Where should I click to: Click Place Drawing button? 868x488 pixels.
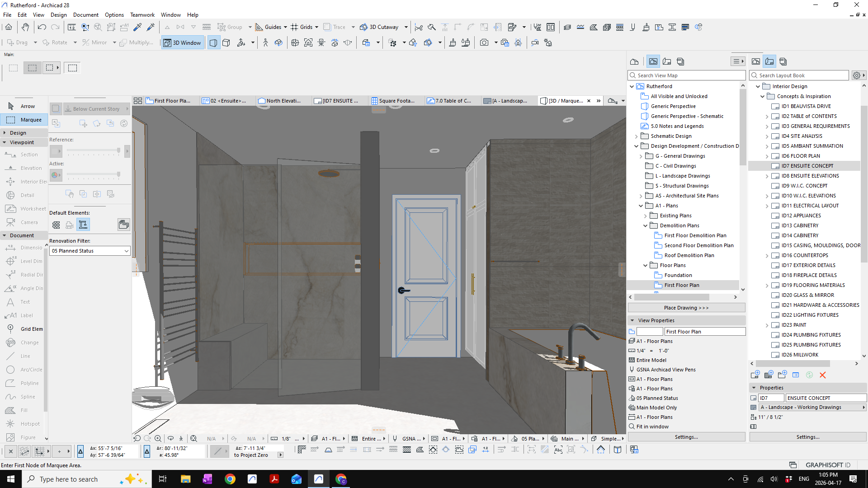686,308
